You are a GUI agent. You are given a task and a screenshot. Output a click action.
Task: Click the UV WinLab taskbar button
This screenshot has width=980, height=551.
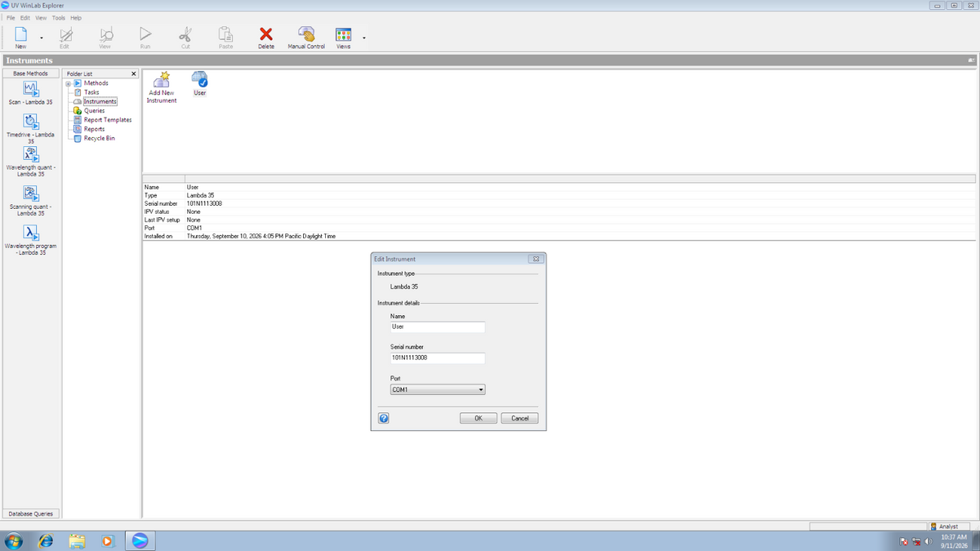pyautogui.click(x=139, y=540)
